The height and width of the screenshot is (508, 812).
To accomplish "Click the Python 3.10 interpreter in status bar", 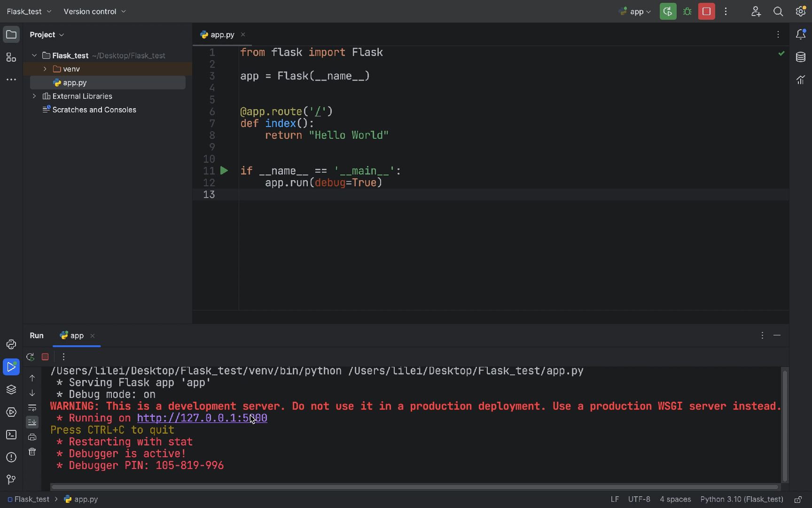I will [x=742, y=500].
